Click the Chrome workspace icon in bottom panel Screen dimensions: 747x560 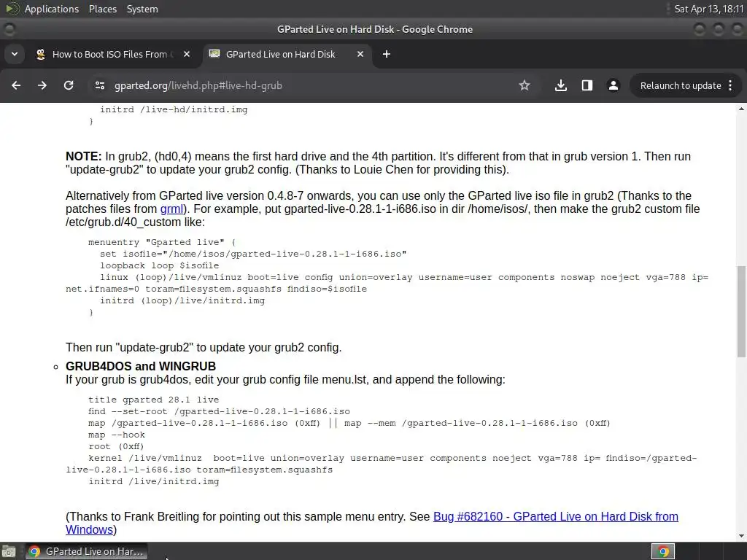click(662, 551)
